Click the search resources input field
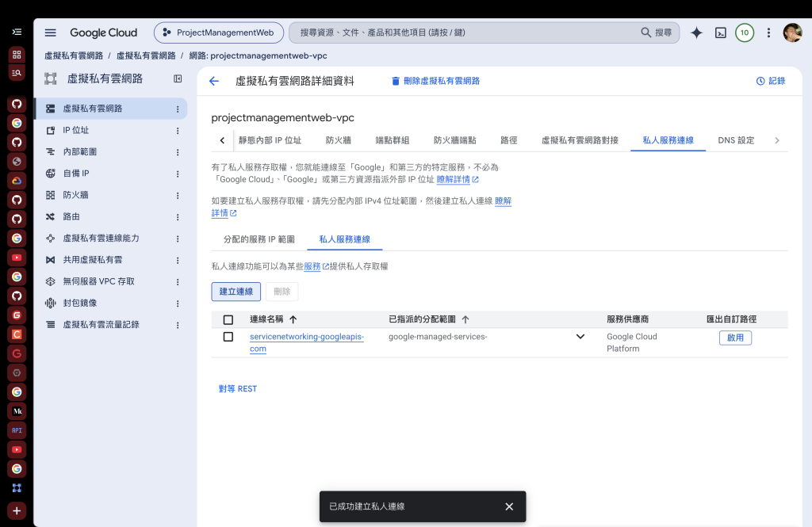Screen dimensions: 812x527 coord(466,32)
